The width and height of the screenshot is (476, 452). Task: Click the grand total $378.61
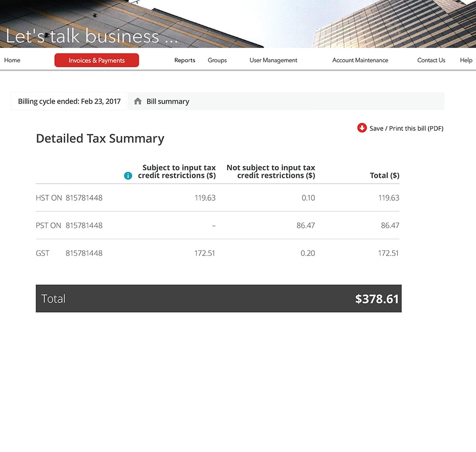tap(377, 299)
